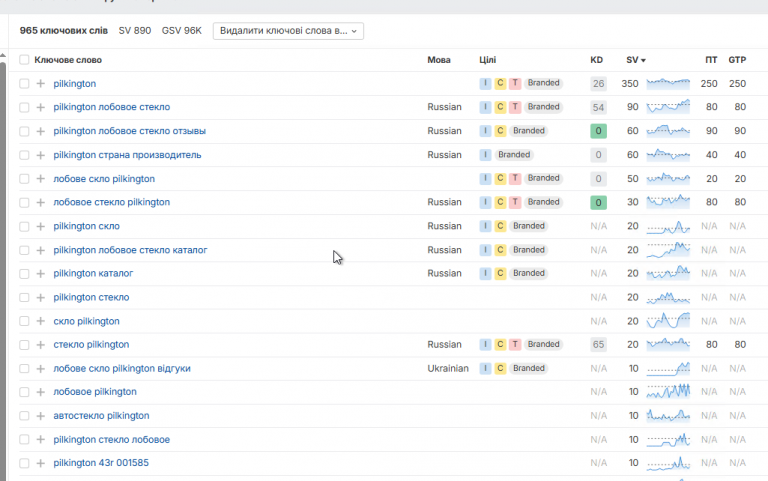
Task: Click GSV 96K summary value
Action: pos(182,30)
